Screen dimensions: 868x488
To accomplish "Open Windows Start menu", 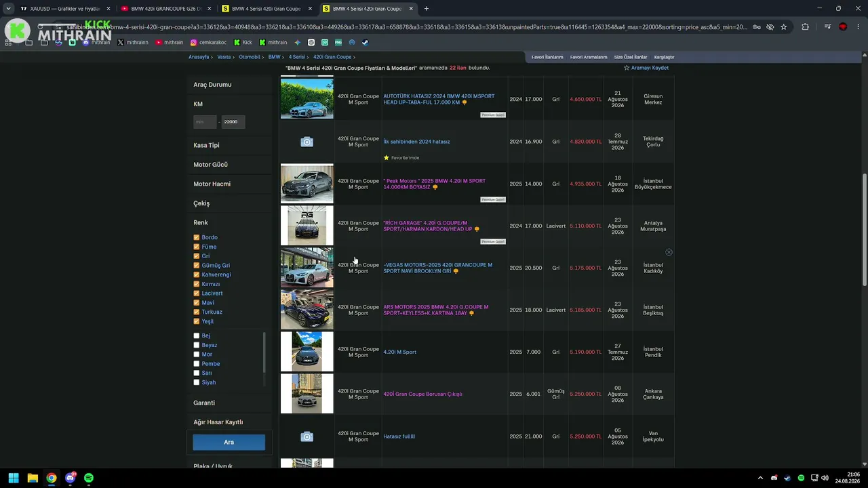I will coord(14,478).
